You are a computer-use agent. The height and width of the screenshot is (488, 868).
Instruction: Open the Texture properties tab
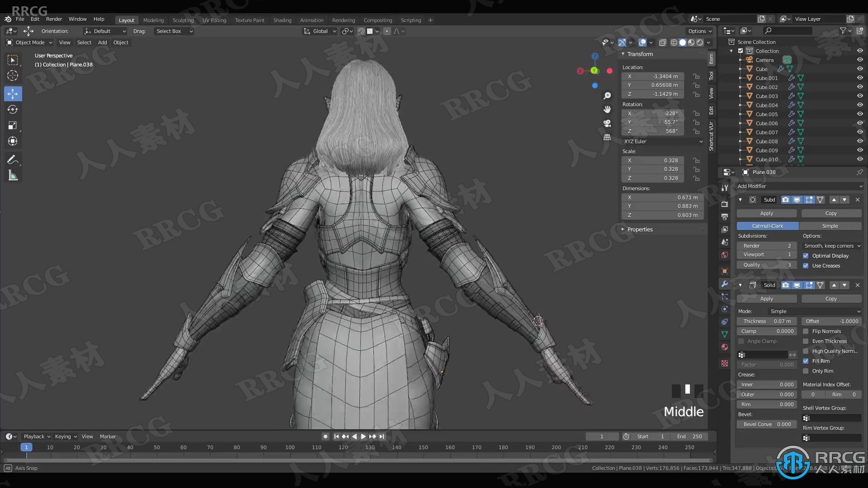725,363
